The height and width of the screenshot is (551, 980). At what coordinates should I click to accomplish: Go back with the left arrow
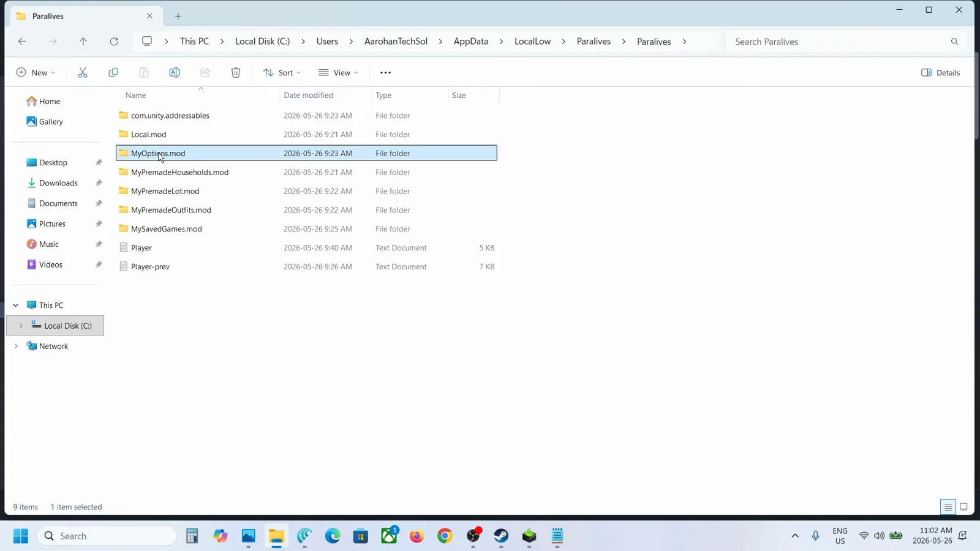22,42
